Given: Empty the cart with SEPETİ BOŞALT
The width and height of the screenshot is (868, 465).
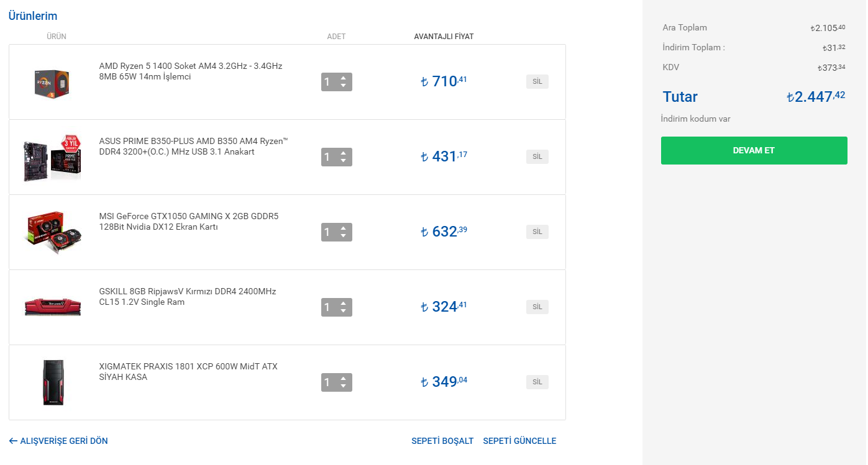Looking at the screenshot, I should (442, 441).
